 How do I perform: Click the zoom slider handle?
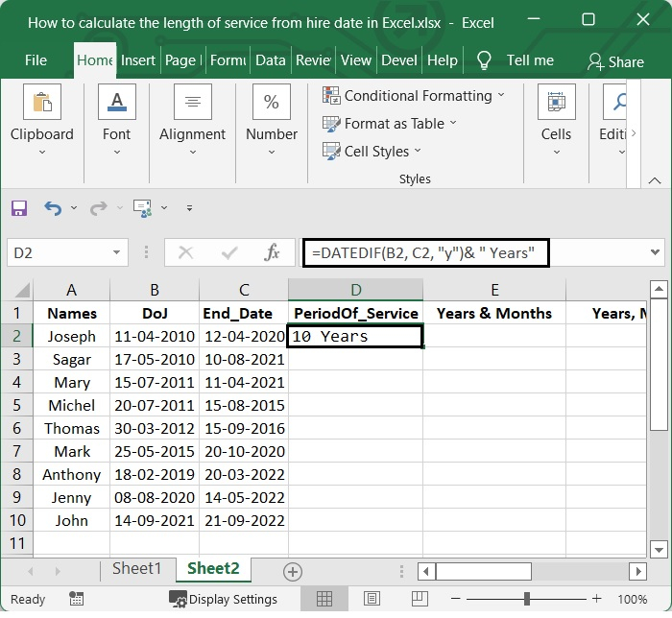coord(527,599)
